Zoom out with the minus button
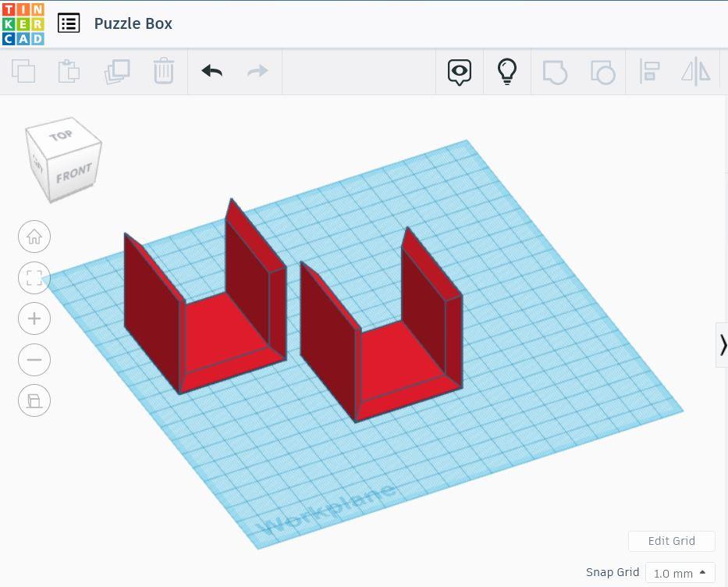 coord(34,359)
